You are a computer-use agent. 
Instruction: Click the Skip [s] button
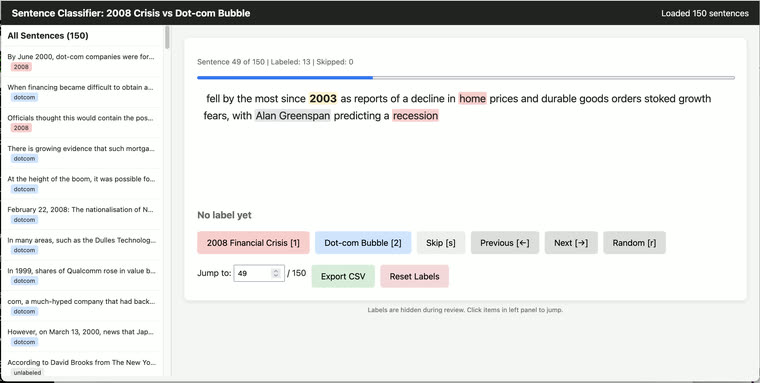click(441, 242)
